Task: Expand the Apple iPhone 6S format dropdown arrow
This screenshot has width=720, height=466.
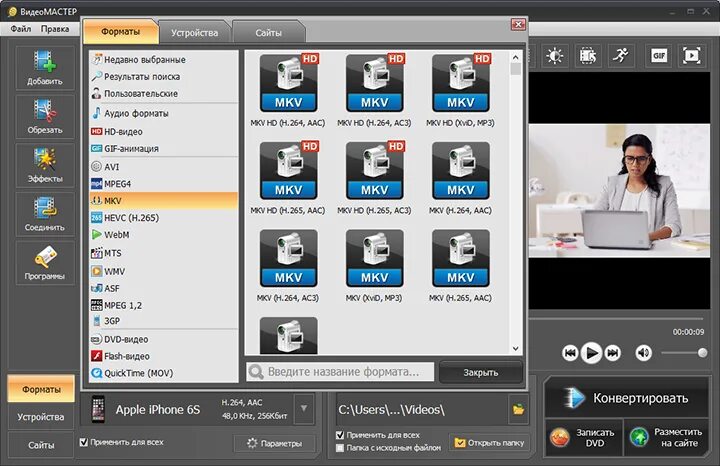Action: [304, 408]
